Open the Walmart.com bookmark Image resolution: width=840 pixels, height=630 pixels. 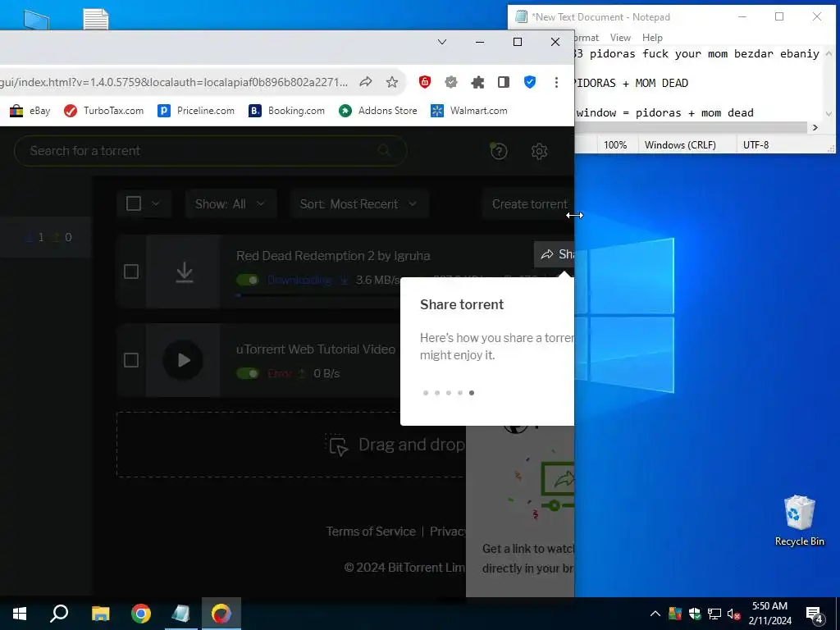469,111
